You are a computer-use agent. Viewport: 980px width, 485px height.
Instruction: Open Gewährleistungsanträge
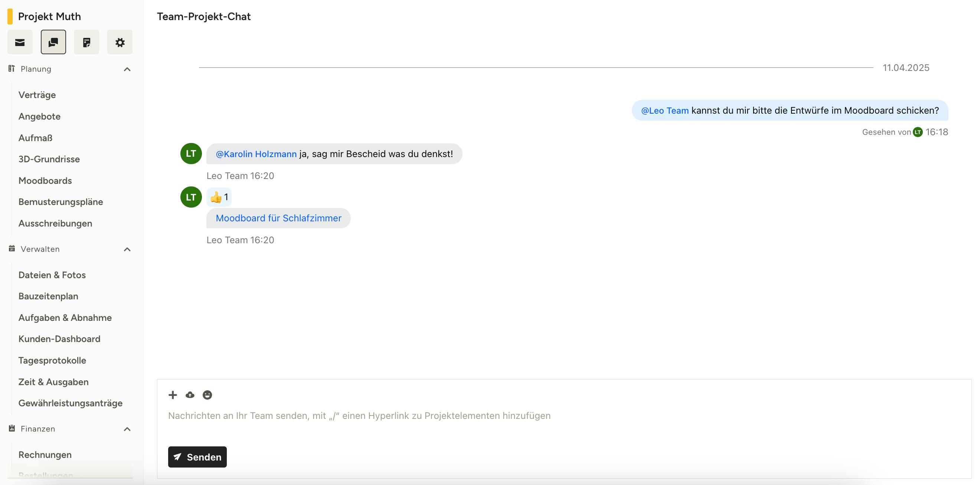click(x=71, y=403)
